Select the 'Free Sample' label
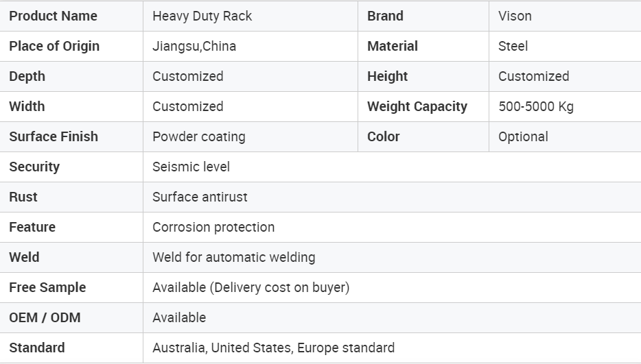 (x=47, y=288)
